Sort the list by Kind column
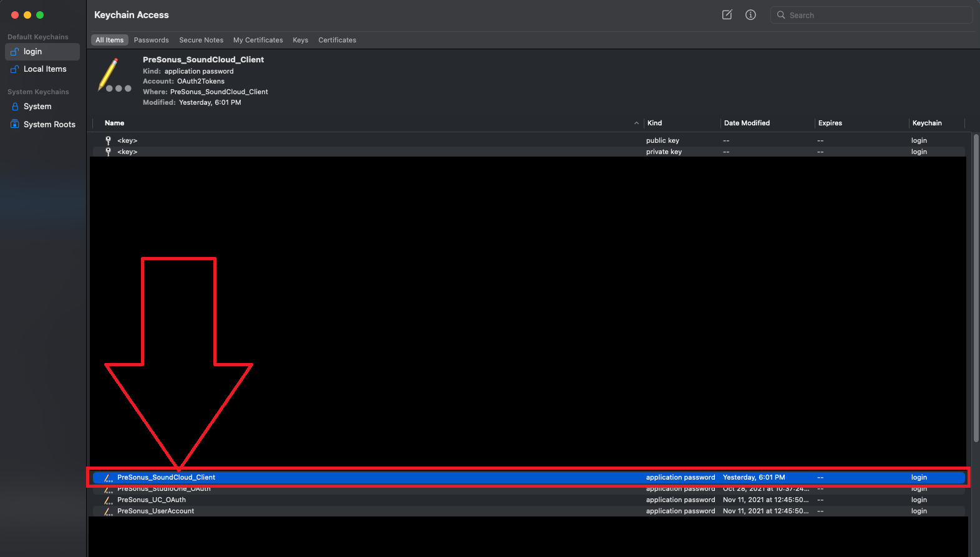Image resolution: width=980 pixels, height=557 pixels. pos(654,123)
